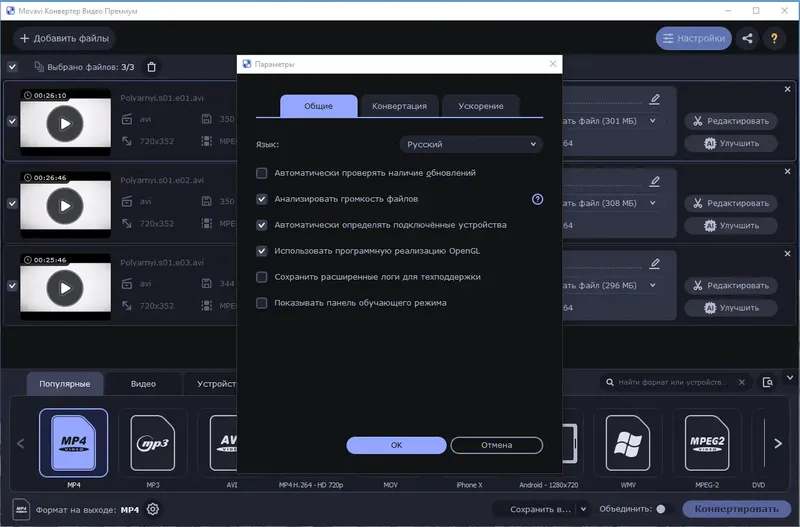
Task: Open the volume analysis help tooltip icon
Action: click(x=537, y=199)
